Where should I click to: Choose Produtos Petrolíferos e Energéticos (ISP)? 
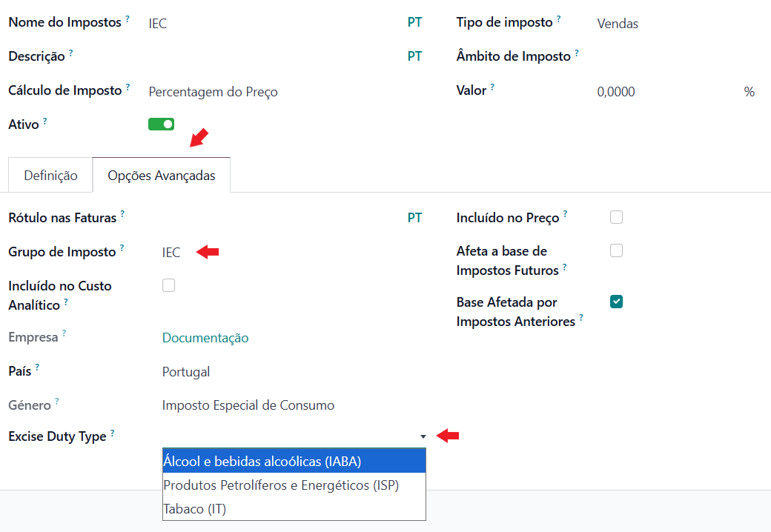click(294, 485)
